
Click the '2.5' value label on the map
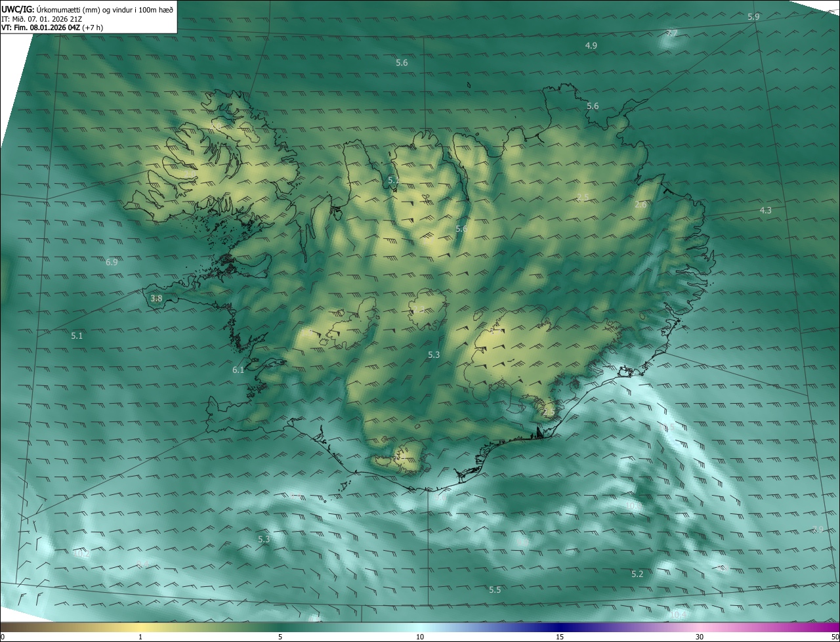(x=583, y=198)
